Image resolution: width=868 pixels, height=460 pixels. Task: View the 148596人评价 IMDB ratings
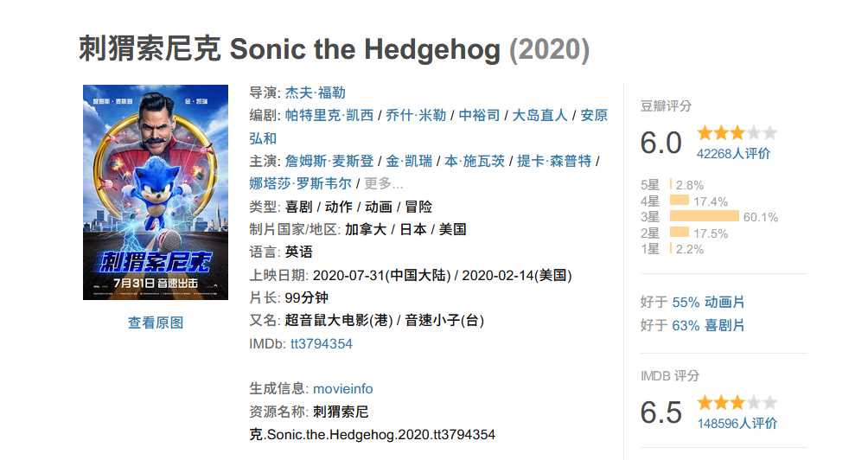pos(737,424)
